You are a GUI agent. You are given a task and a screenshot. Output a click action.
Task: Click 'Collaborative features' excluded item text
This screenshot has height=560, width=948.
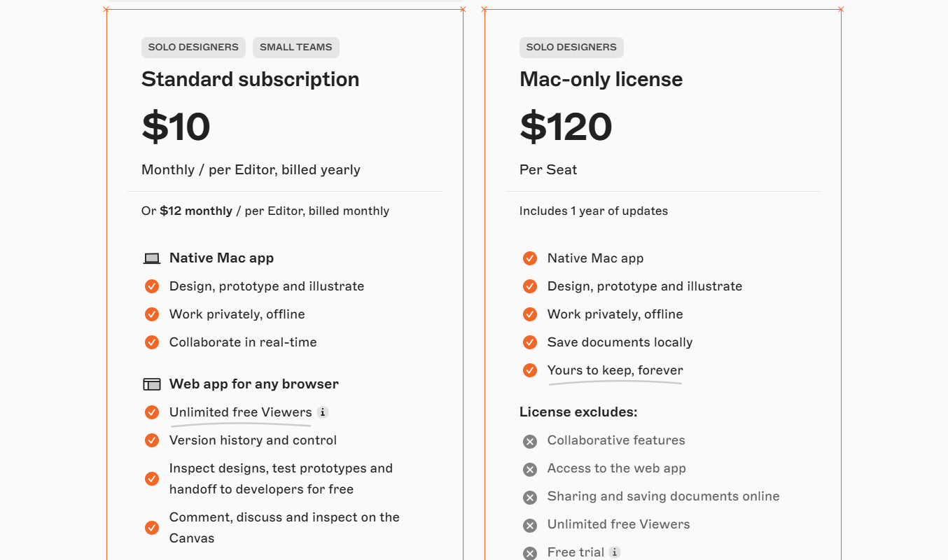(616, 440)
